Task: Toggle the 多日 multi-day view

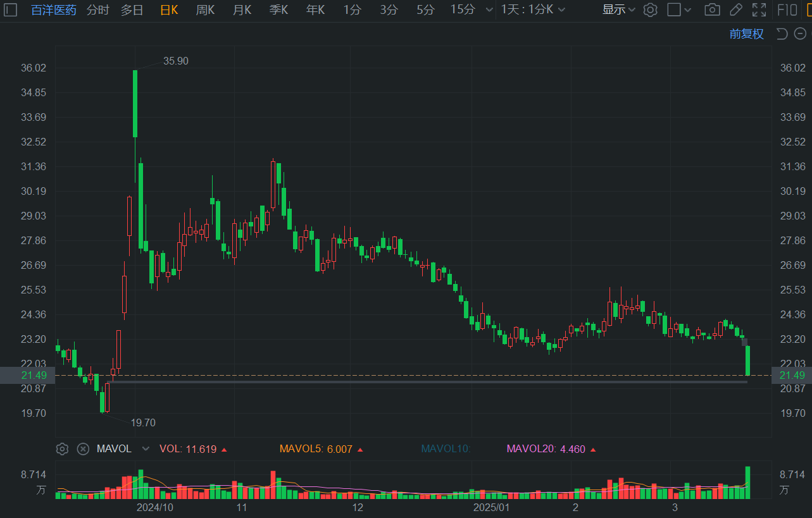Action: [x=131, y=9]
